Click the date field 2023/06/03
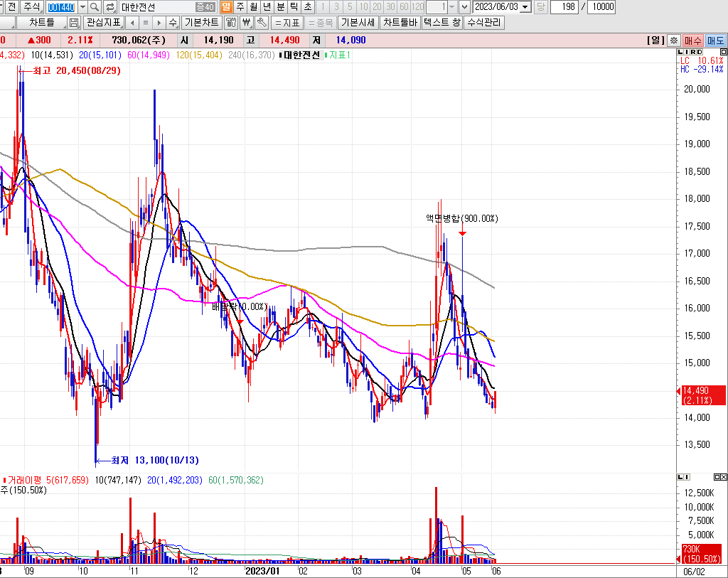728x578 pixels. [497, 7]
